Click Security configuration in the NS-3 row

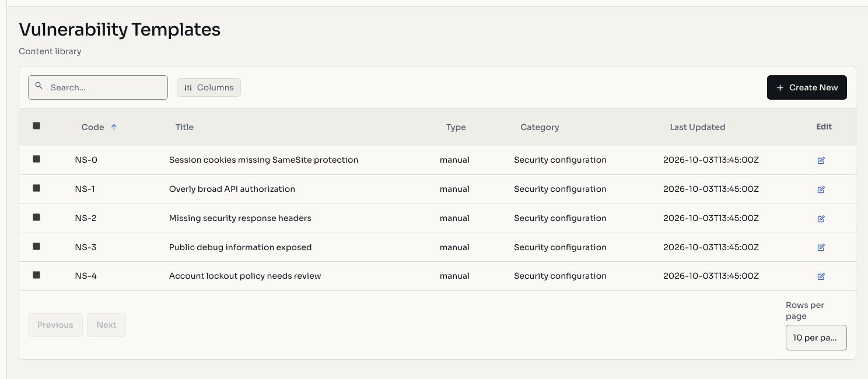tap(560, 247)
